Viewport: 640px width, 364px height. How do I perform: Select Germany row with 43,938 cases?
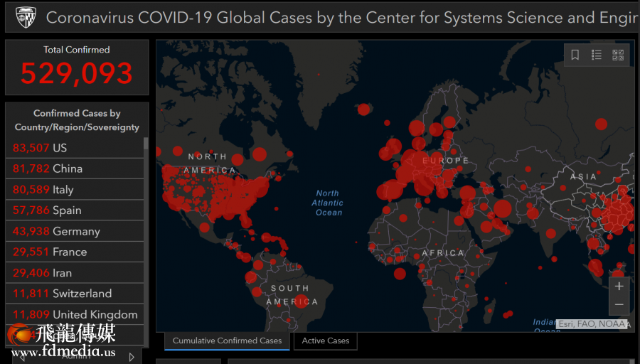click(75, 231)
